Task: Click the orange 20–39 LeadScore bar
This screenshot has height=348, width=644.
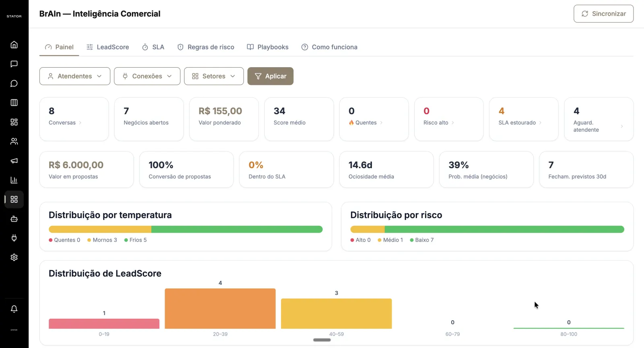Action: 220,309
